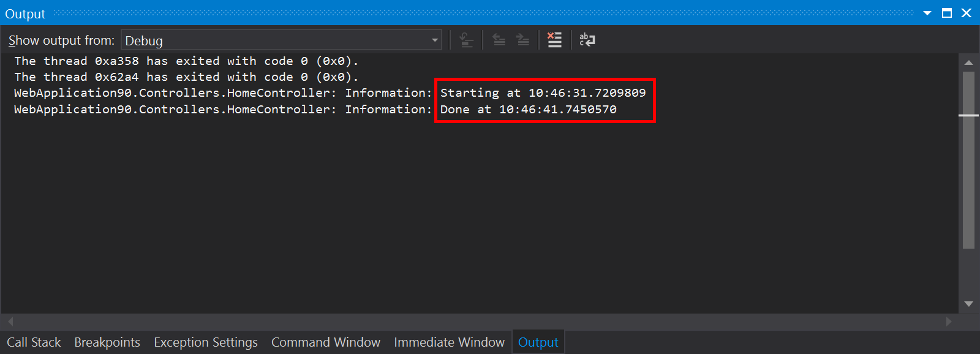
Task: Clear all output text
Action: click(x=554, y=40)
